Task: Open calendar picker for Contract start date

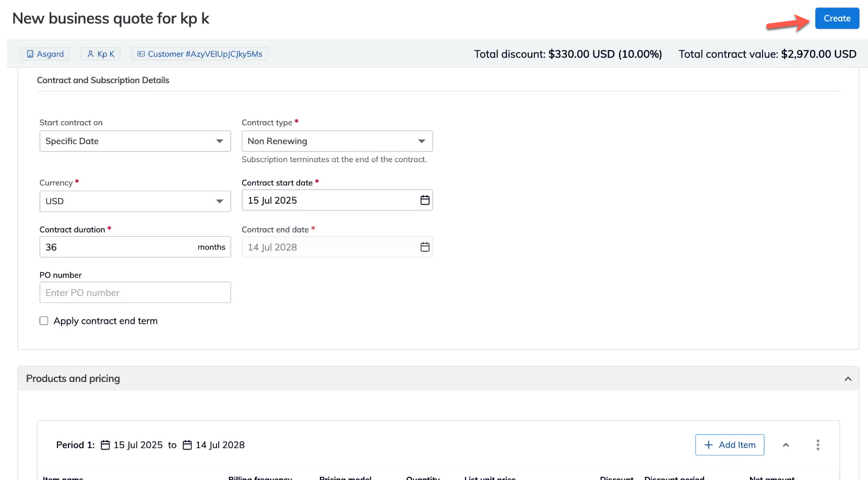Action: click(x=425, y=200)
